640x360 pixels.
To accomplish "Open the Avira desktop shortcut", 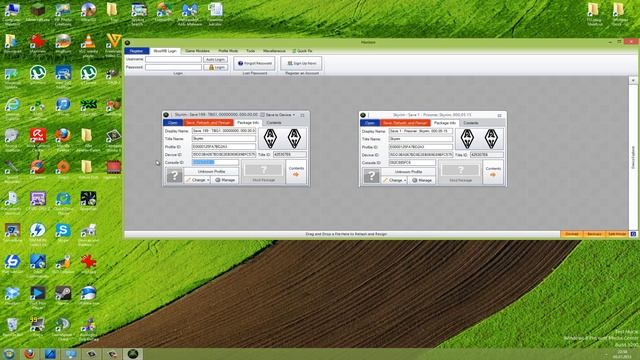I will pyautogui.click(x=38, y=139).
